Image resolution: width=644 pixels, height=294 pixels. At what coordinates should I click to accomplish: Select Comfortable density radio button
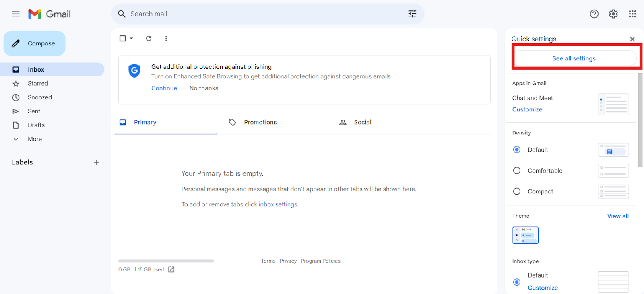click(517, 171)
